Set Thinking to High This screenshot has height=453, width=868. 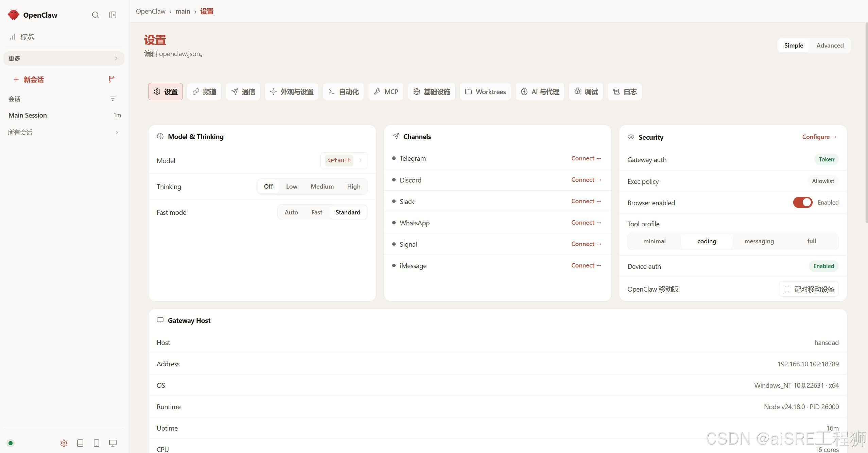point(353,186)
